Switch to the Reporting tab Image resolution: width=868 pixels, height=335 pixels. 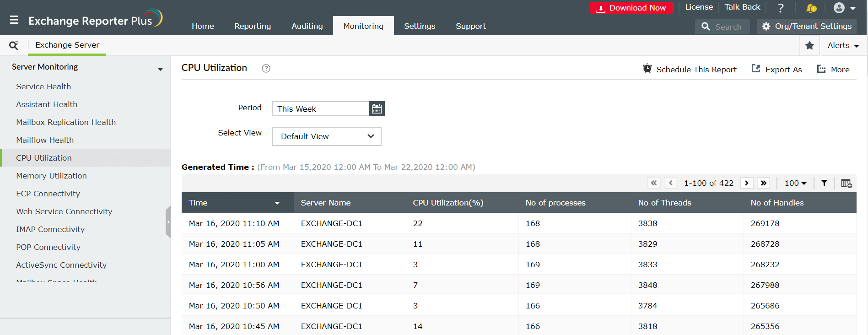(253, 26)
